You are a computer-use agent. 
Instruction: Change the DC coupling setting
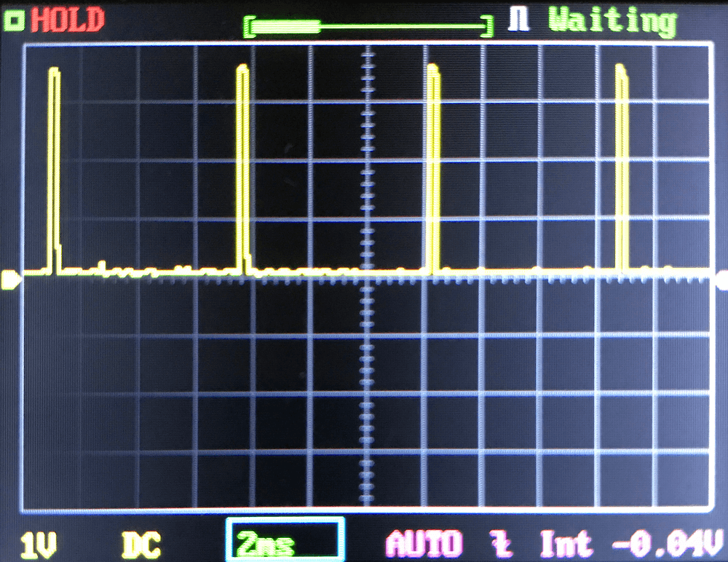[141, 544]
